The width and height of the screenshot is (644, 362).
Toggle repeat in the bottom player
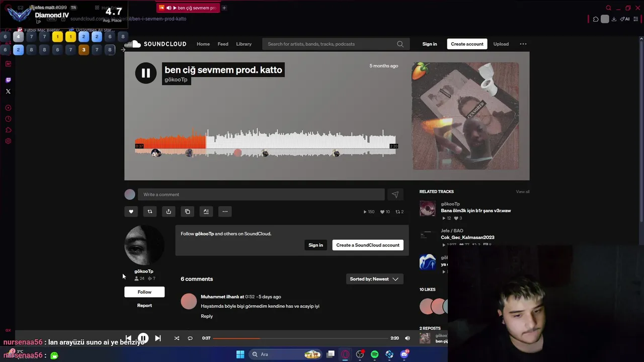click(x=190, y=338)
